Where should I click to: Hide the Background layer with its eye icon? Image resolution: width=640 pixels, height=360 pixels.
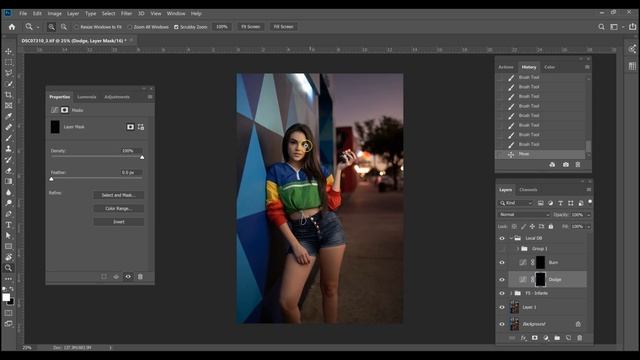pos(502,324)
